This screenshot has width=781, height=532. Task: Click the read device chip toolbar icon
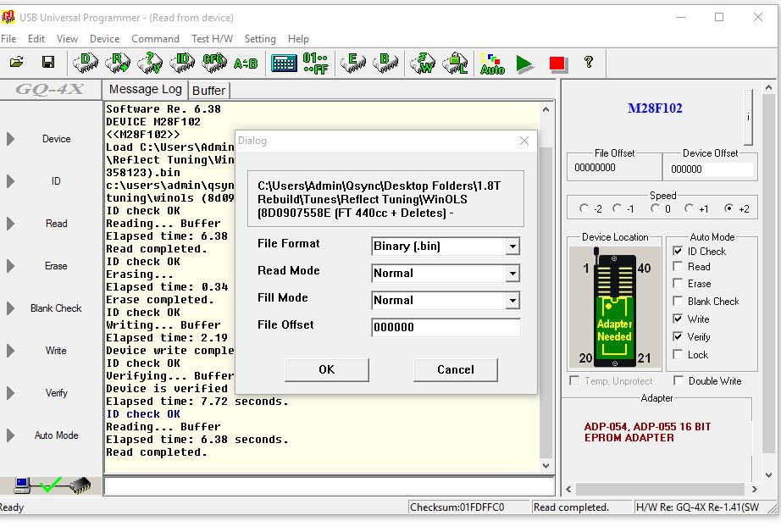pyautogui.click(x=117, y=63)
